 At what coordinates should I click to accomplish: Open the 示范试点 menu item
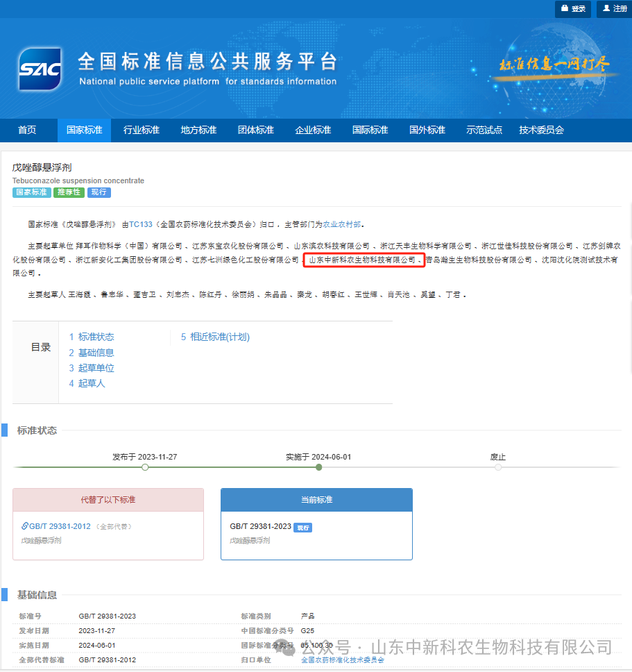coord(484,130)
